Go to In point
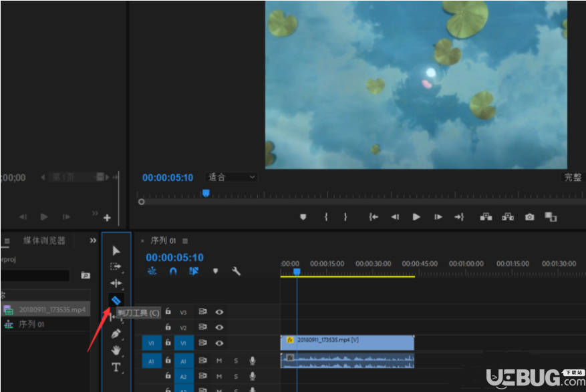Viewport: 586px width, 392px height. 374,217
